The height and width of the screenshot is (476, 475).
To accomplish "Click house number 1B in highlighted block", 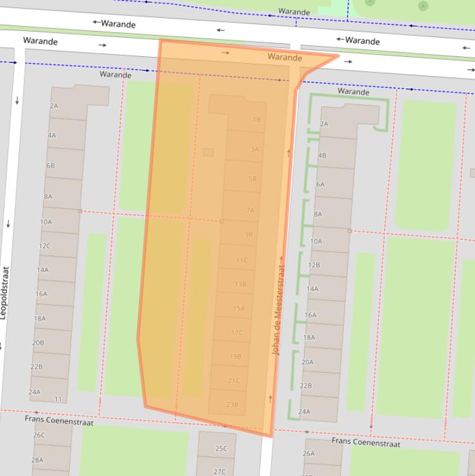I will coord(256,120).
